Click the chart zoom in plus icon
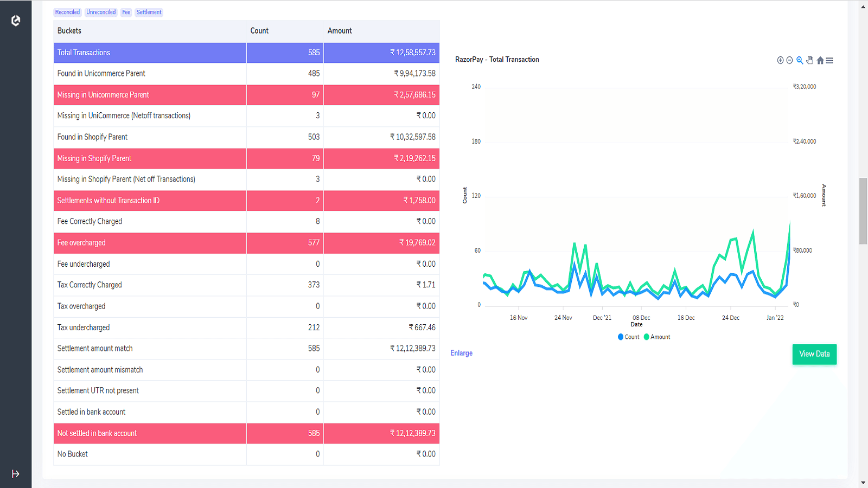Image resolution: width=868 pixels, height=488 pixels. [x=780, y=60]
